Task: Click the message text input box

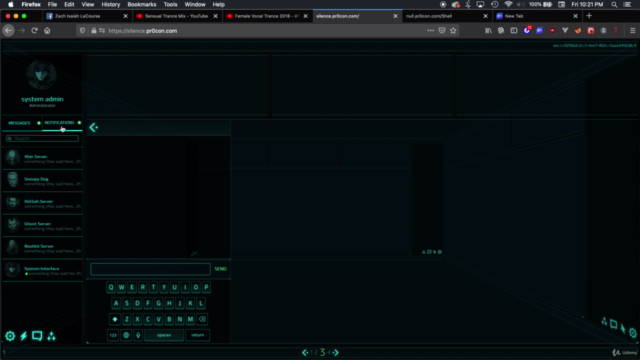Action: coord(151,269)
